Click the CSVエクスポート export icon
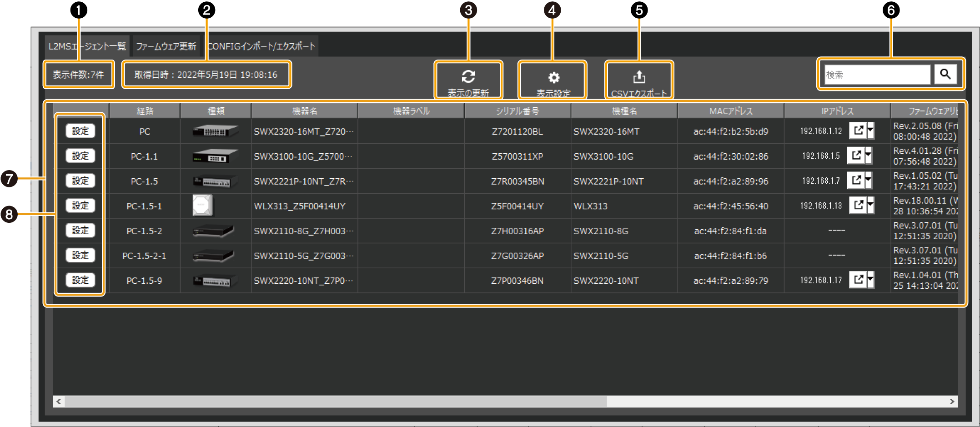980x427 pixels. [639, 77]
